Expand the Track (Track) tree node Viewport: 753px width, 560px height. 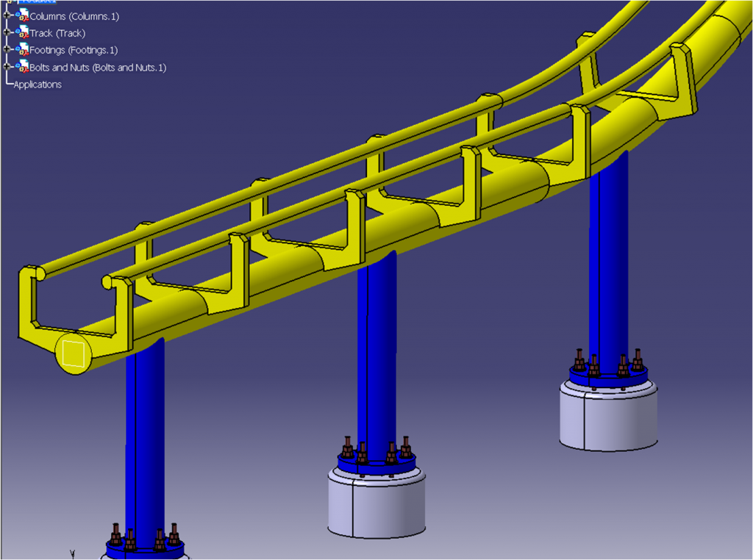pyautogui.click(x=6, y=33)
